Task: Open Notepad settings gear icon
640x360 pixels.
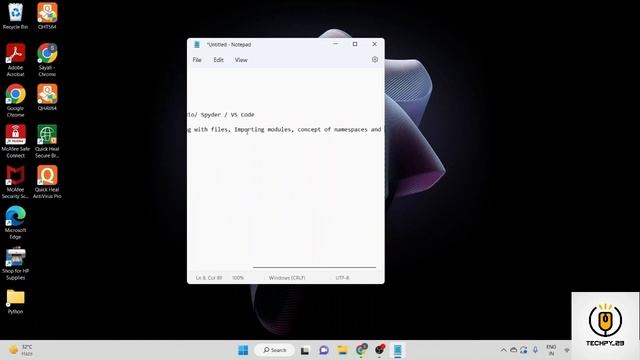Action: tap(375, 60)
